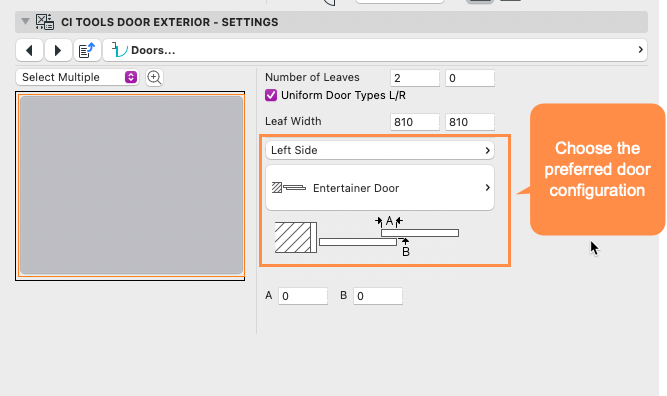Open the page list navigation icon

(87, 51)
